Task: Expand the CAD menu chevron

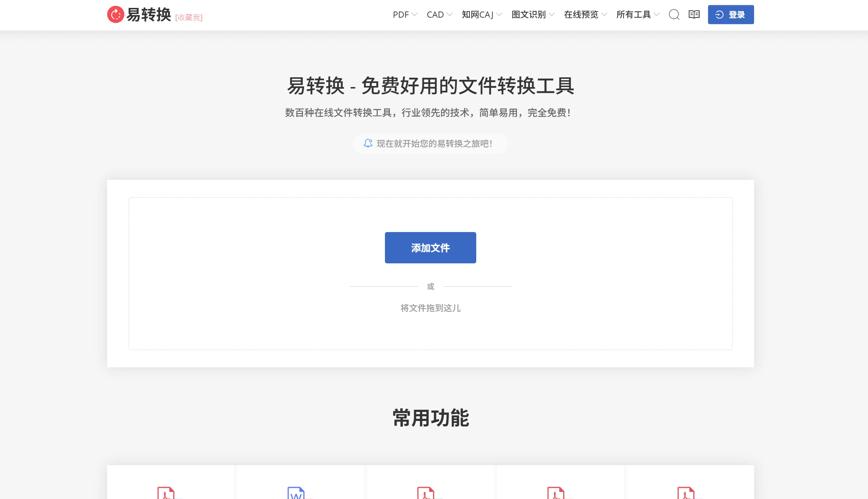Action: (x=449, y=15)
